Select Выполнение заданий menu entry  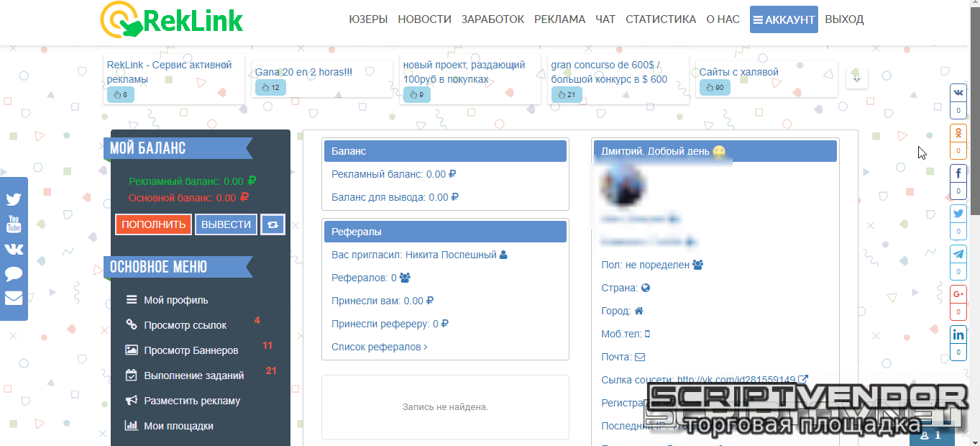pyautogui.click(x=193, y=376)
